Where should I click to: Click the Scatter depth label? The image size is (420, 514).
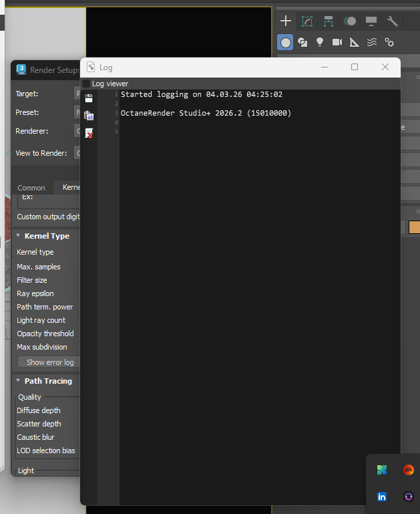click(39, 424)
